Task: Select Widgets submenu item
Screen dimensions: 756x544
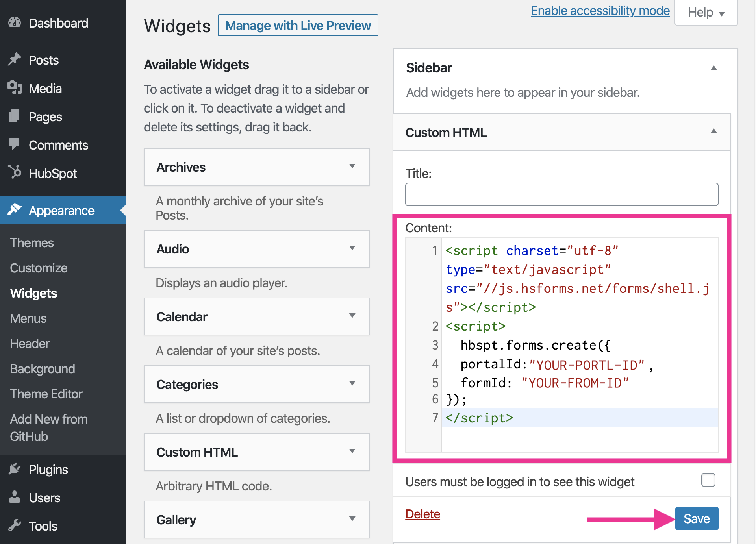Action: [33, 293]
